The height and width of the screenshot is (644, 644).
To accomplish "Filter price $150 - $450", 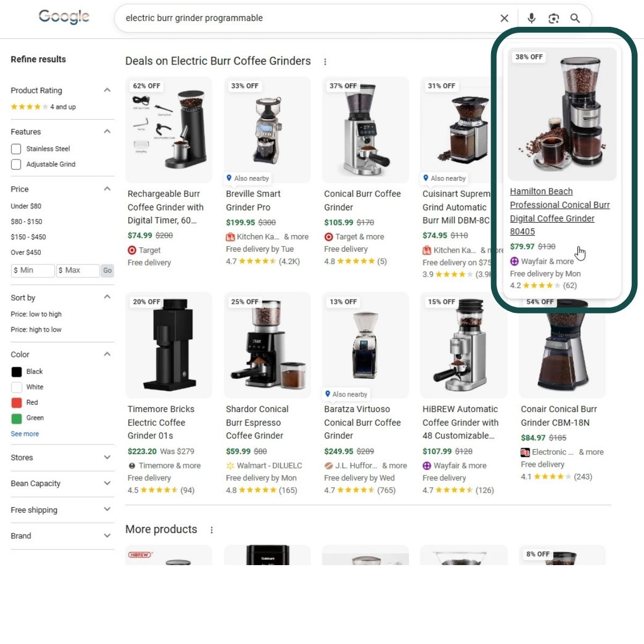I will click(x=28, y=237).
